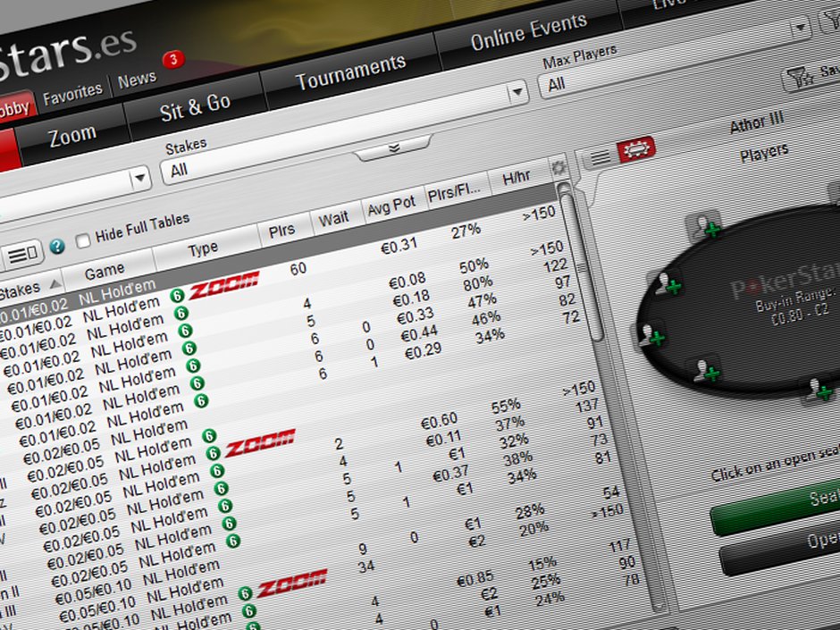
Task: Take the open seat just below the top seat
Action: pos(668,283)
